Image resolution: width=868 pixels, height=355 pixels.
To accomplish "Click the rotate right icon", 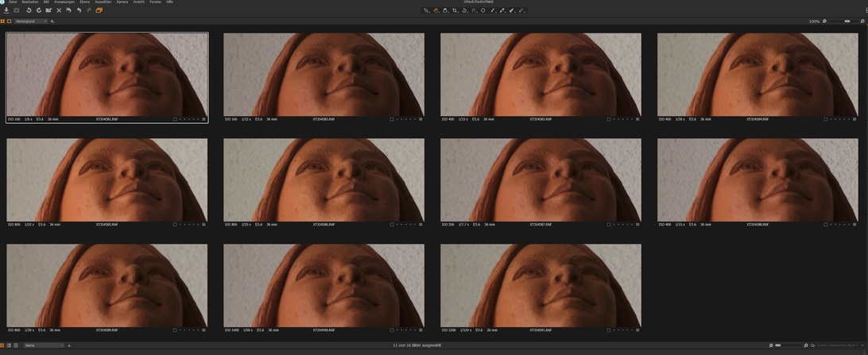I will tap(38, 10).
